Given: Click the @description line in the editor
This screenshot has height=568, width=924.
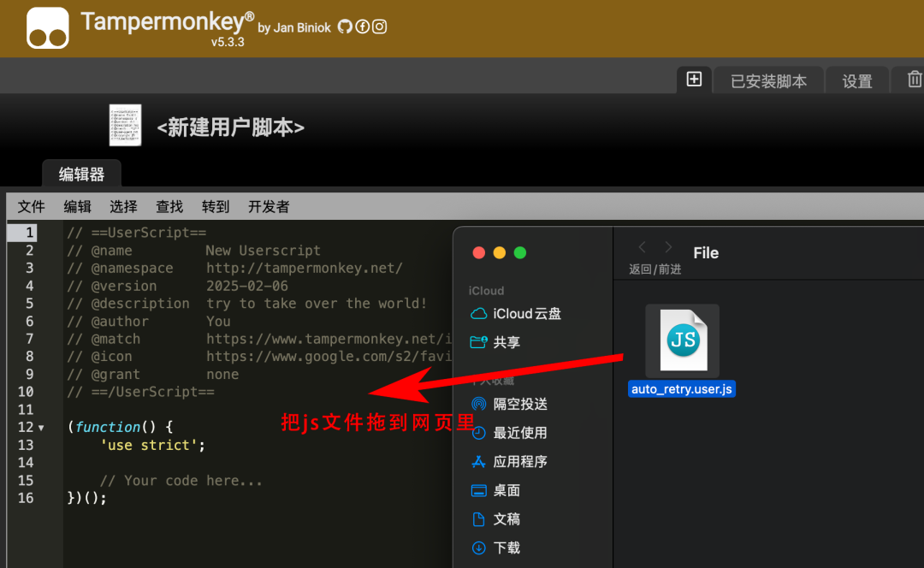Looking at the screenshot, I should [x=247, y=304].
